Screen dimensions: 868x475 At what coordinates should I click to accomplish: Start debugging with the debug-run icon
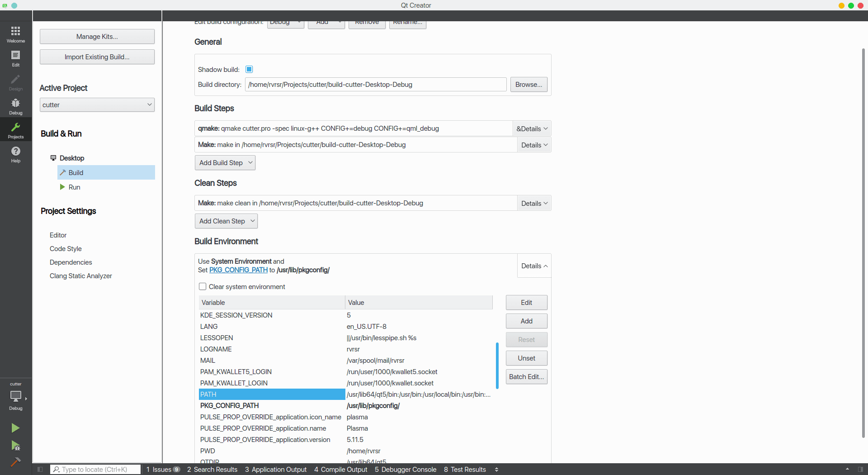(15, 446)
